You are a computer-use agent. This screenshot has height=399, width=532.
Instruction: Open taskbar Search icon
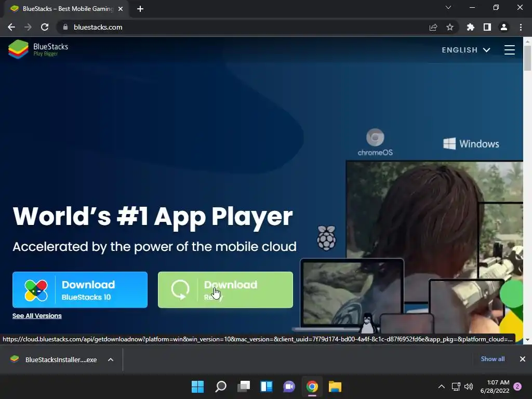click(x=220, y=387)
